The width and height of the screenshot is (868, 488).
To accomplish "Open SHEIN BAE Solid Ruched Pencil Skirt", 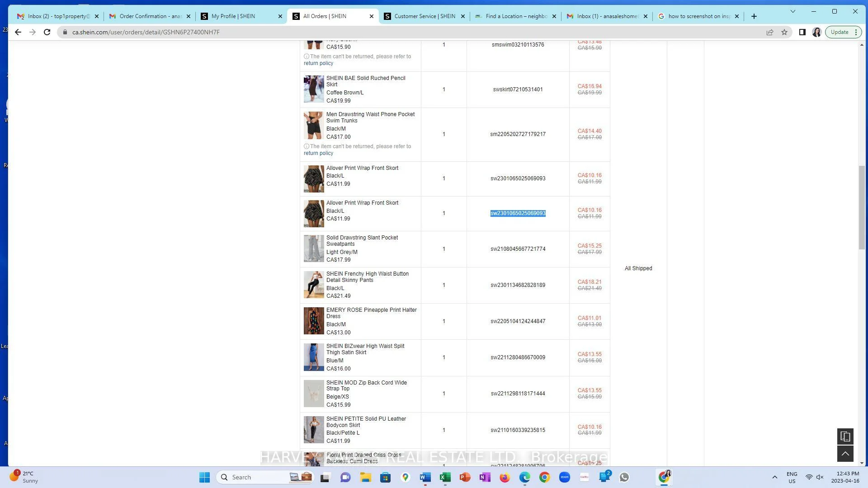I will [366, 81].
